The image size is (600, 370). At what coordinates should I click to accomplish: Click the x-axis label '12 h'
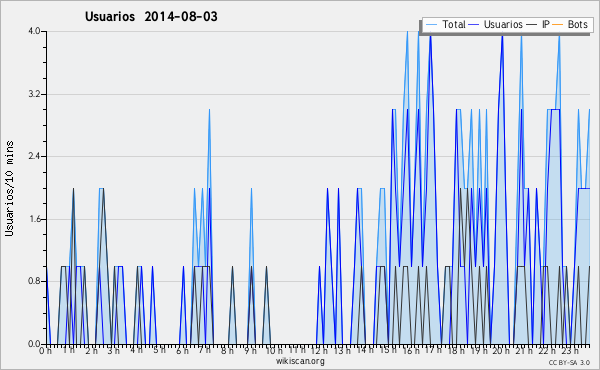tap(319, 351)
